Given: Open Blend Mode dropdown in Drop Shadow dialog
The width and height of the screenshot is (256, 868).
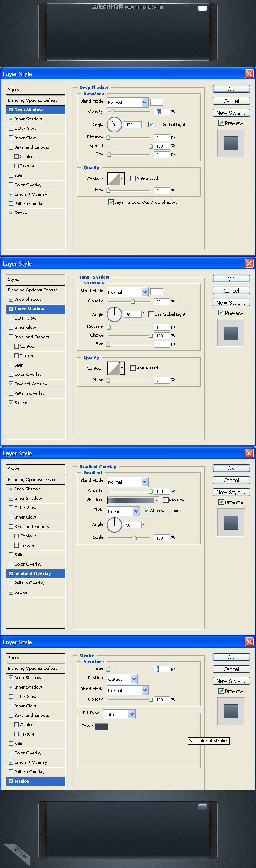Looking at the screenshot, I should point(145,103).
